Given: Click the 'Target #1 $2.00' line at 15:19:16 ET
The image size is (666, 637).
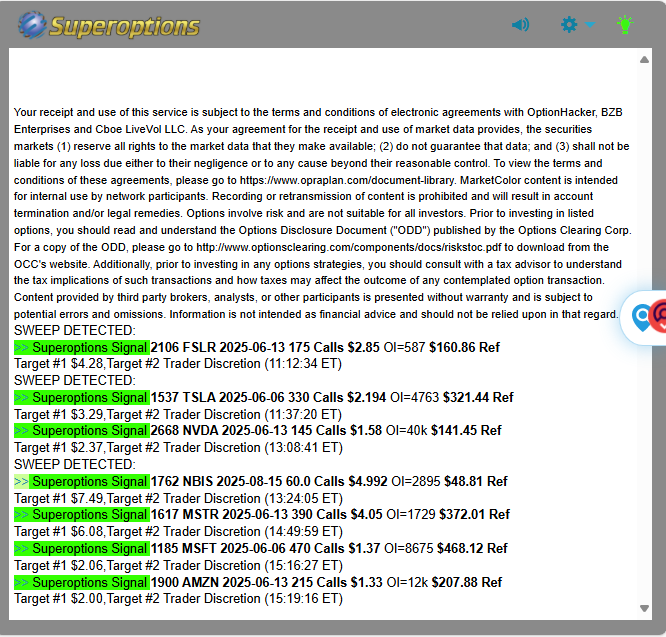Looking at the screenshot, I should tap(178, 599).
